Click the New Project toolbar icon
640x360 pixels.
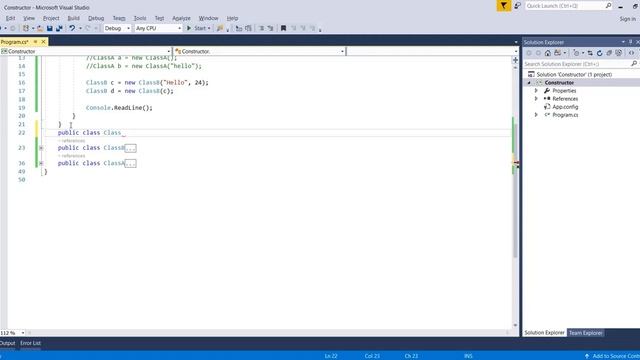(26, 28)
